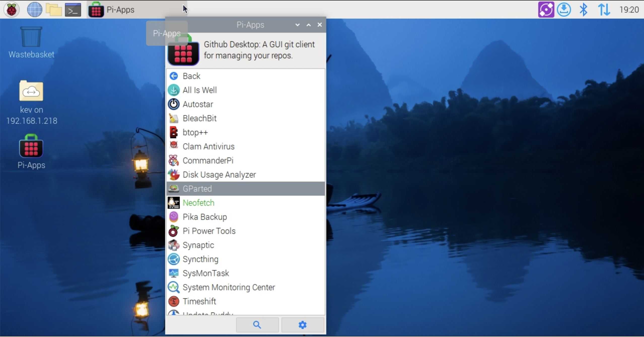This screenshot has width=644, height=337.
Task: Choose the highlighted GParted entry text
Action: coord(197,189)
